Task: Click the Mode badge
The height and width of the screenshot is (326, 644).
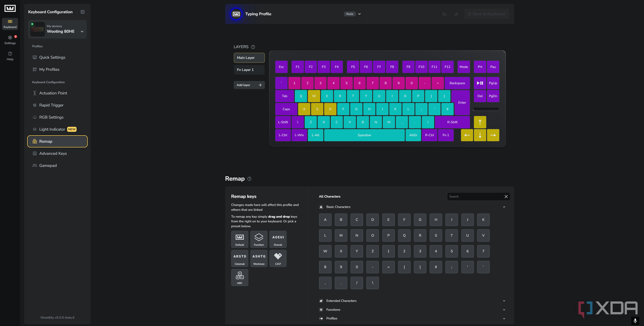Action: (350, 14)
